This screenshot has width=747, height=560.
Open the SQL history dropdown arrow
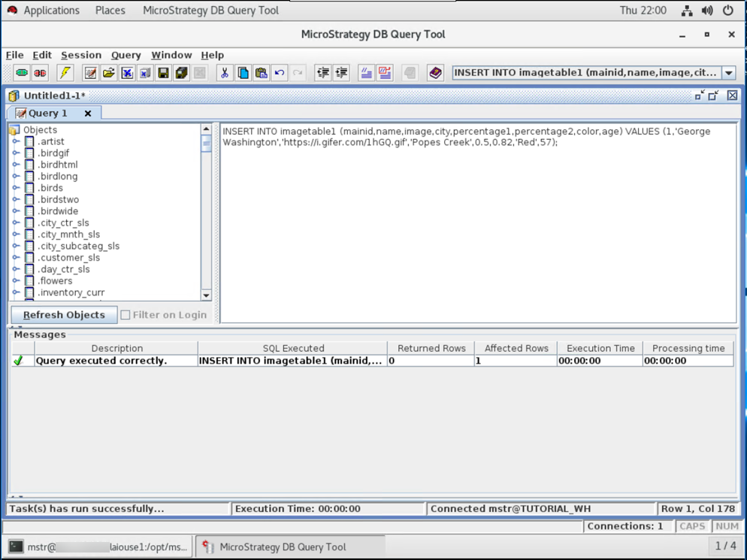pyautogui.click(x=728, y=73)
